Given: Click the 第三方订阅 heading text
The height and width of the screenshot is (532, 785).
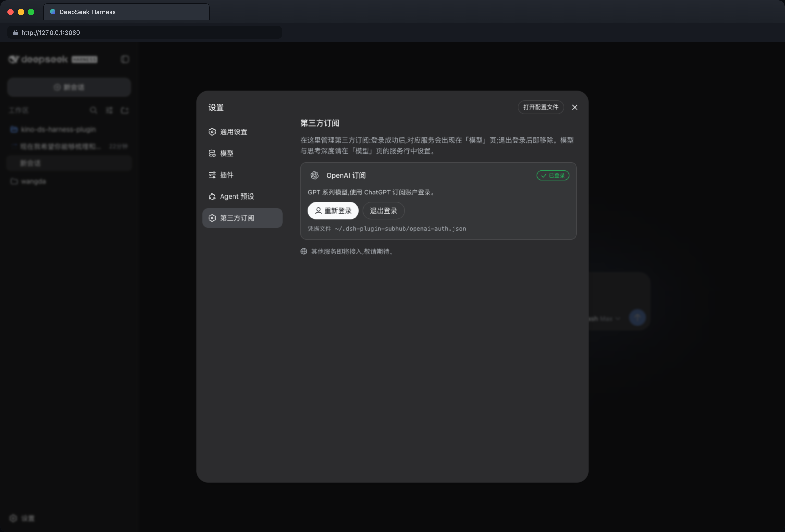Looking at the screenshot, I should pos(320,123).
